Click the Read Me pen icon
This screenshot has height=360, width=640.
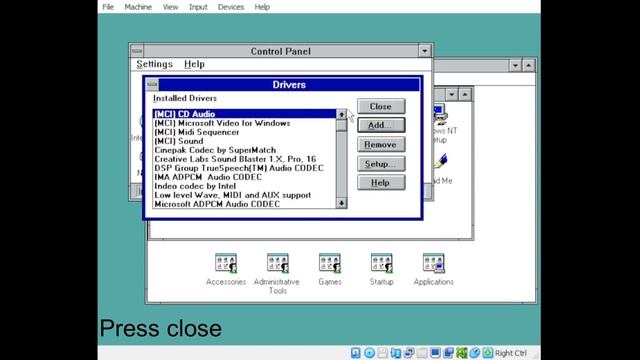(x=440, y=162)
